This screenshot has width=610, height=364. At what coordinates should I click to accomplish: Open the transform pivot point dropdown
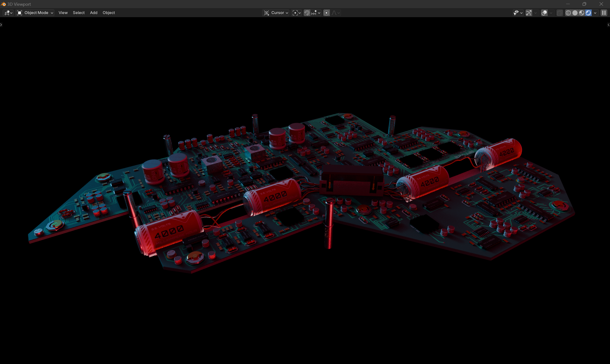click(296, 13)
